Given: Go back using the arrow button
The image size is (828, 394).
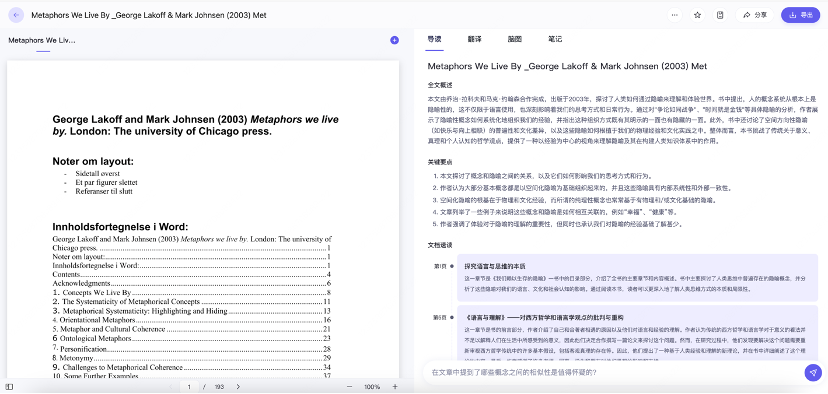Looking at the screenshot, I should [16, 15].
